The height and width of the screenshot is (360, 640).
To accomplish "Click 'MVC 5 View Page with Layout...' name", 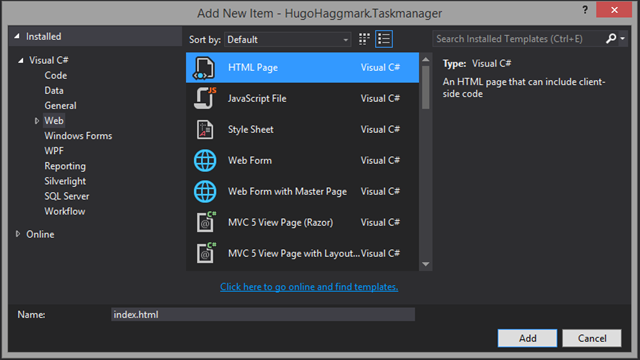I will click(294, 253).
